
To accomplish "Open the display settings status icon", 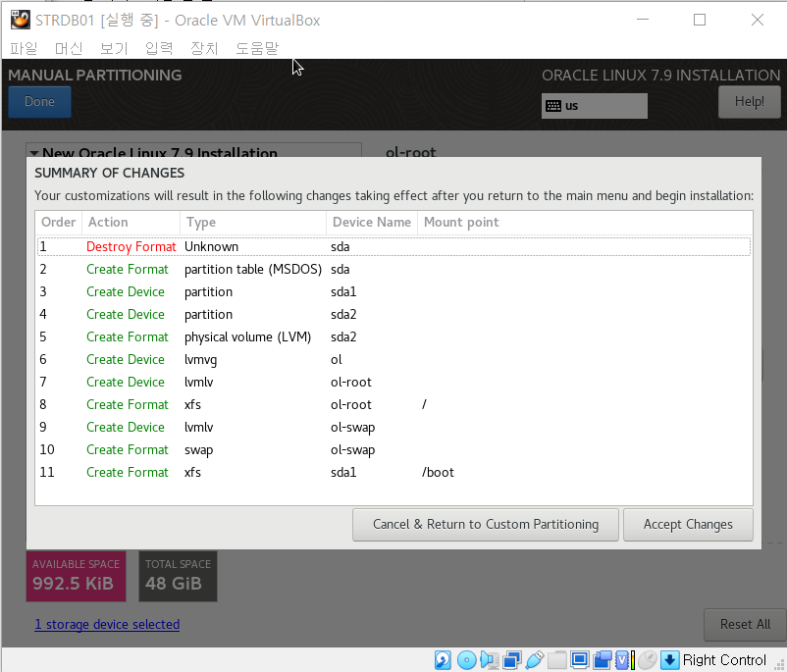I will point(580,660).
